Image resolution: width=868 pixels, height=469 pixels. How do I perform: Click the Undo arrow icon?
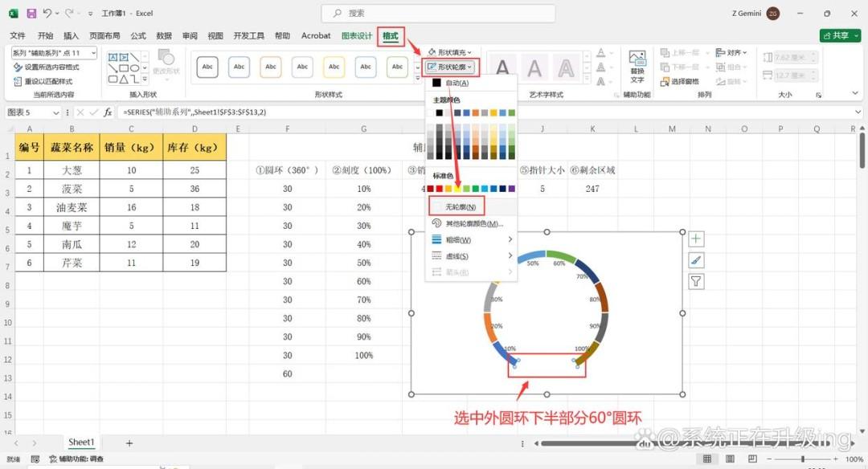click(x=47, y=14)
